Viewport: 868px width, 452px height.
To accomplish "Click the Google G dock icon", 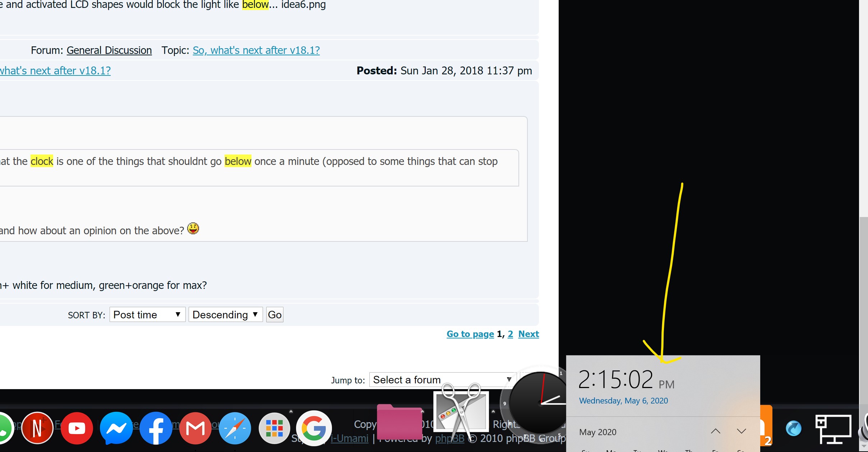I will tap(314, 428).
